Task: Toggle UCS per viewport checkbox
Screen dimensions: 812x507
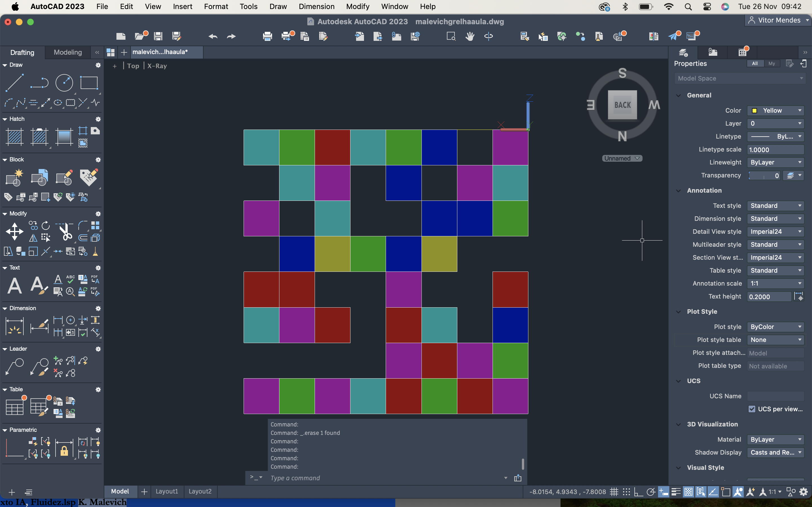Action: tap(752, 409)
